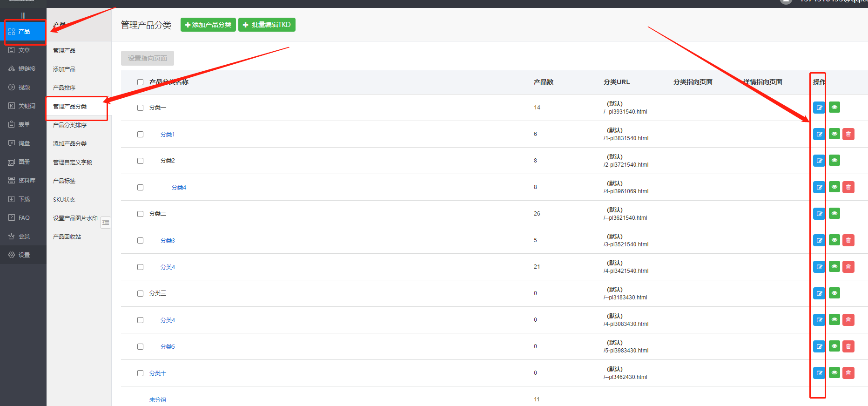Preview 分类三 using the green eye icon
The image size is (868, 406).
tap(834, 293)
